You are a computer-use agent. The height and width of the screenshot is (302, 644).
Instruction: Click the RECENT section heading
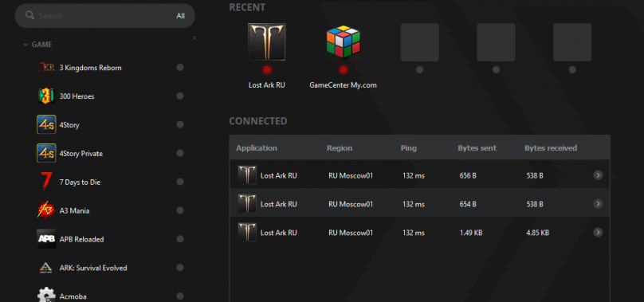point(247,7)
